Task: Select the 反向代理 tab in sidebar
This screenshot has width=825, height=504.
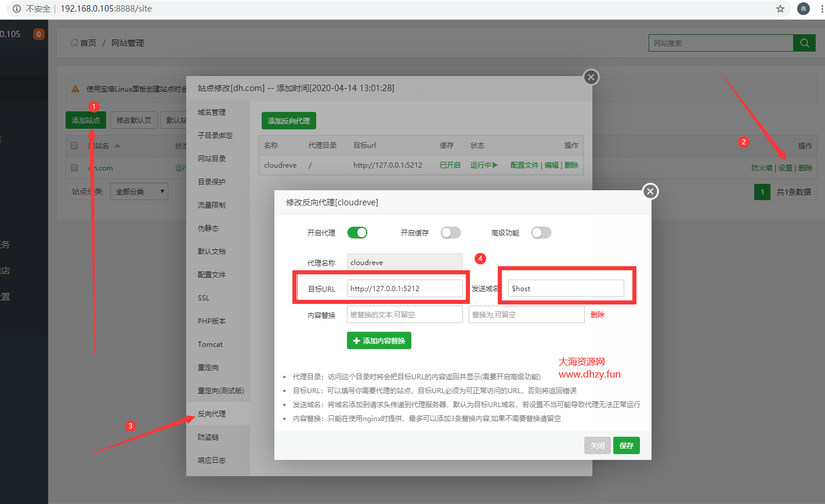Action: pos(212,414)
